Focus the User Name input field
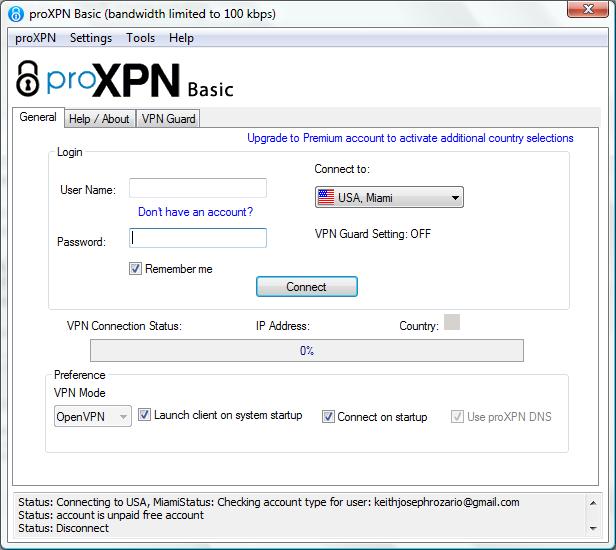This screenshot has height=550, width=616. pos(198,188)
